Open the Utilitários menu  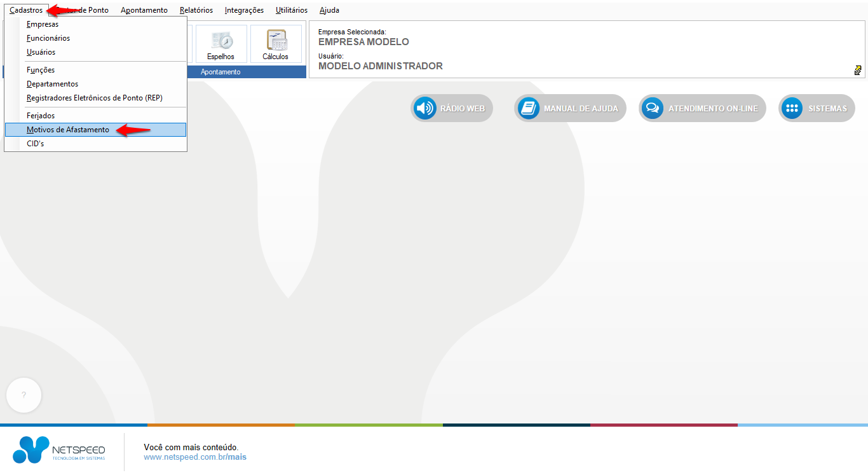292,10
